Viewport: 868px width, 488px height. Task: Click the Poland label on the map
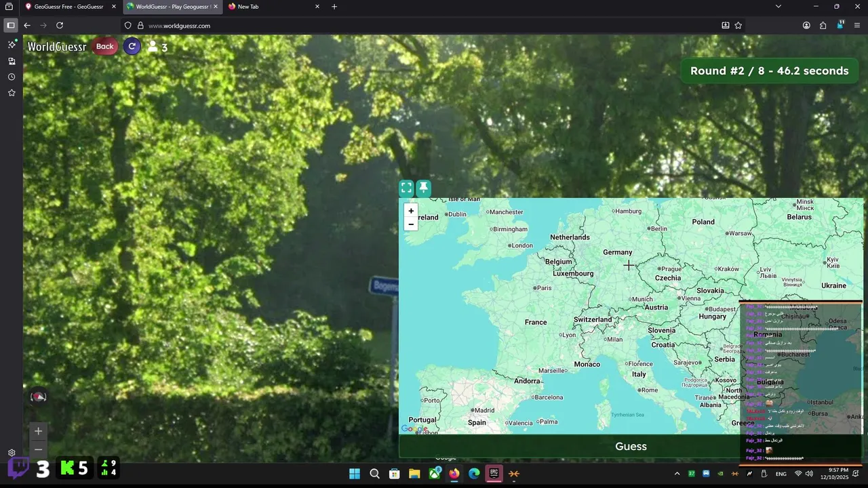pos(703,222)
